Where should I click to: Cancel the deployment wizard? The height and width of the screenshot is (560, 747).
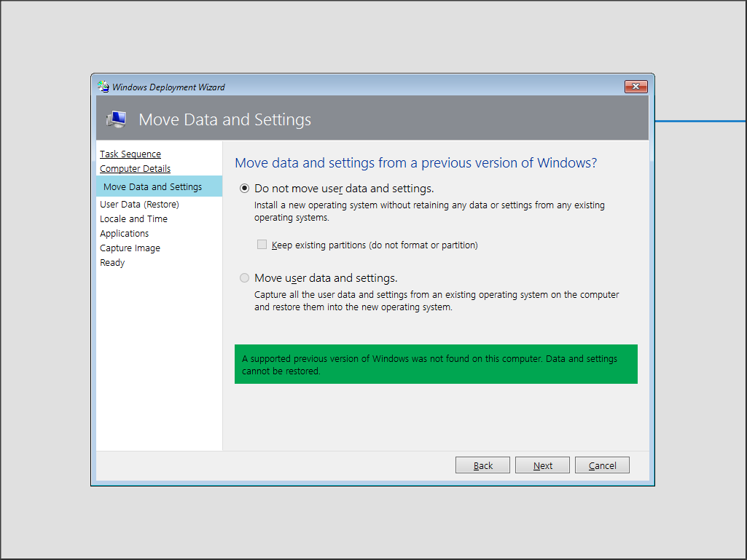coord(602,465)
